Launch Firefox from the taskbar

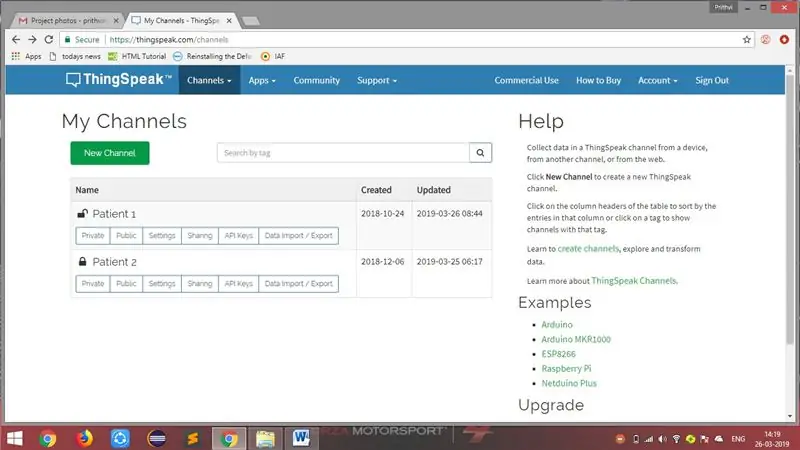pyautogui.click(x=84, y=438)
